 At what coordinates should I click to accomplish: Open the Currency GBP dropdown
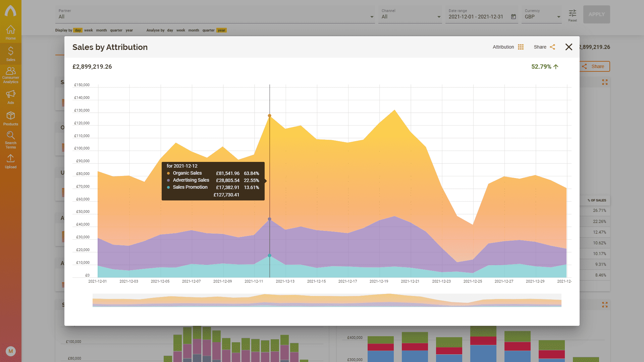tap(542, 14)
